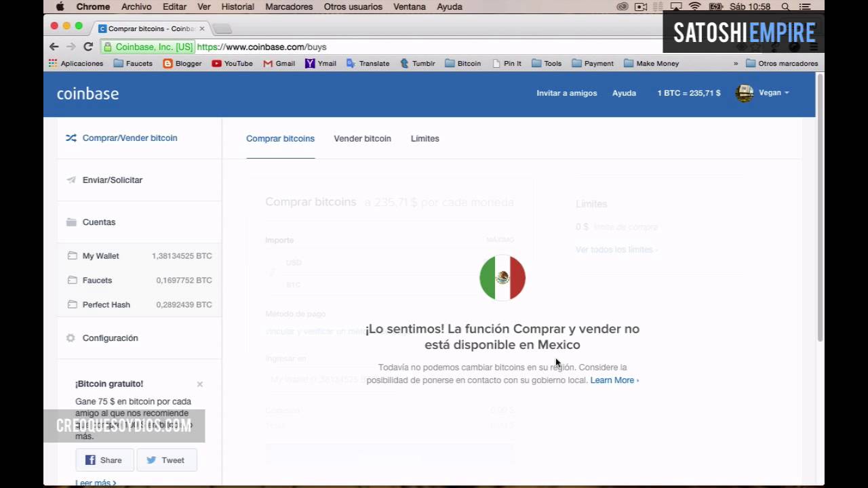This screenshot has height=488, width=868.
Task: Click the Cuentas folder icon
Action: tap(71, 222)
